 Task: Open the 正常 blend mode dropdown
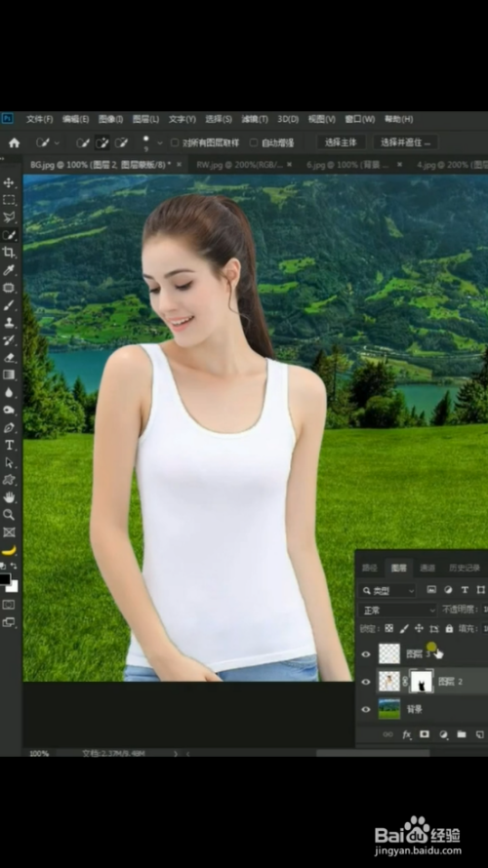(397, 610)
